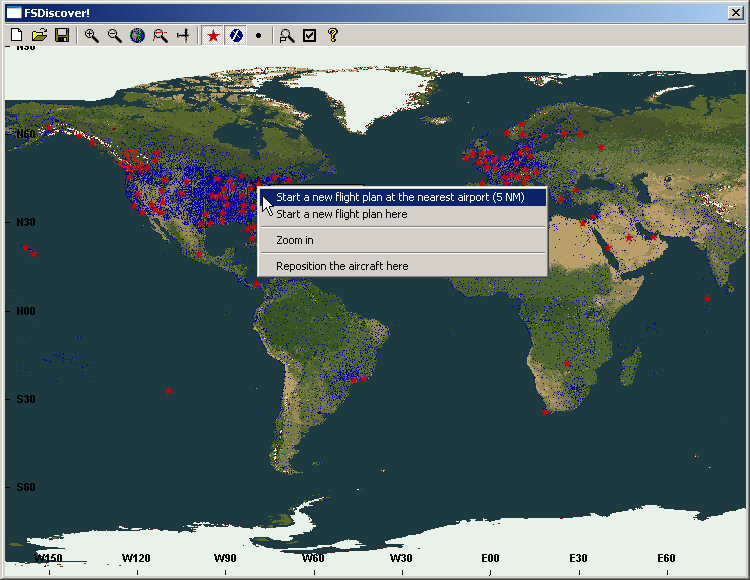Open a file with the folder icon
Image resolution: width=750 pixels, height=580 pixels.
coord(39,35)
